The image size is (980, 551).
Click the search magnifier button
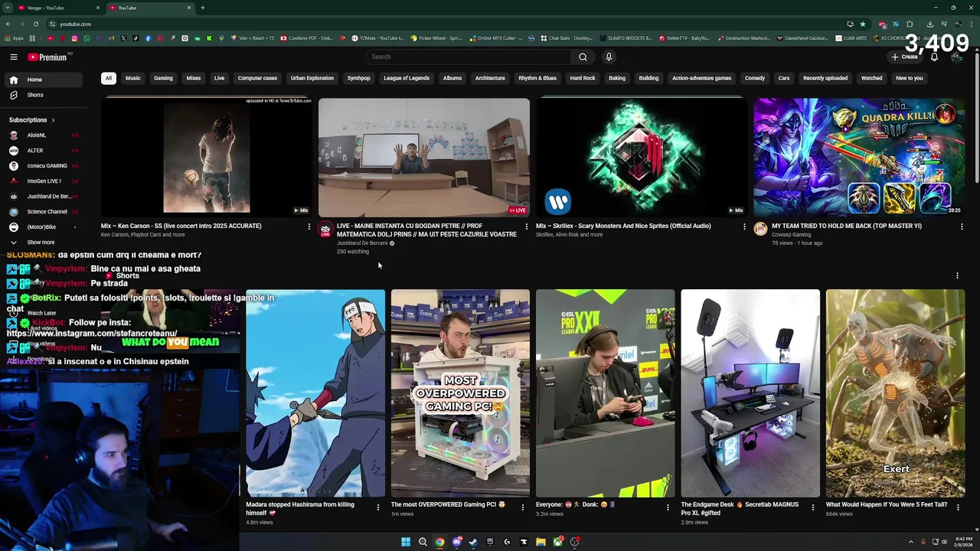click(583, 57)
